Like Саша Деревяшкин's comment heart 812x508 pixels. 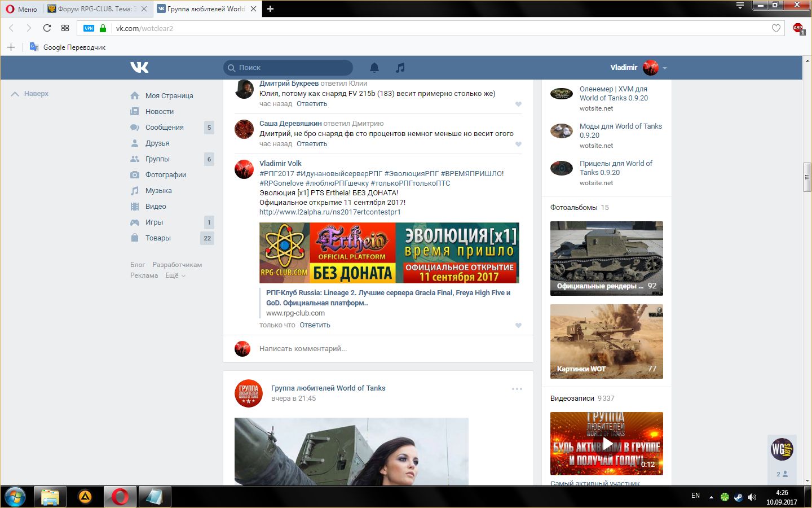pyautogui.click(x=518, y=144)
